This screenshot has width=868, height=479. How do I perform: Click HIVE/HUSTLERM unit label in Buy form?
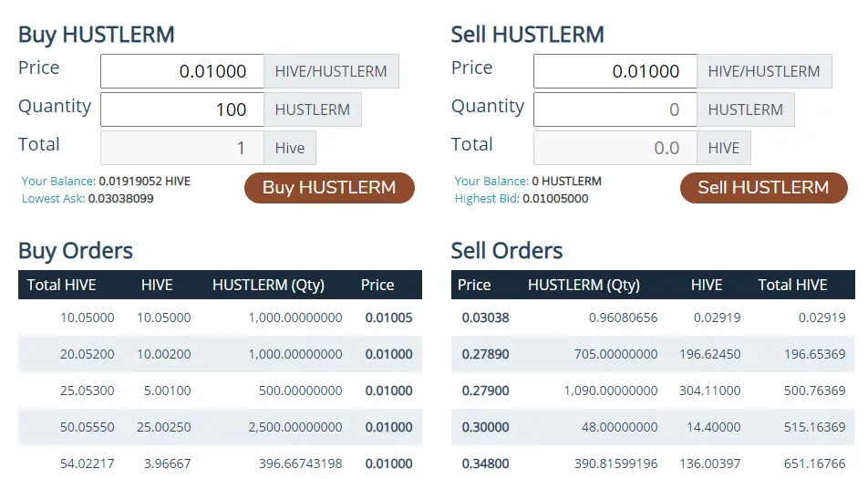[331, 71]
